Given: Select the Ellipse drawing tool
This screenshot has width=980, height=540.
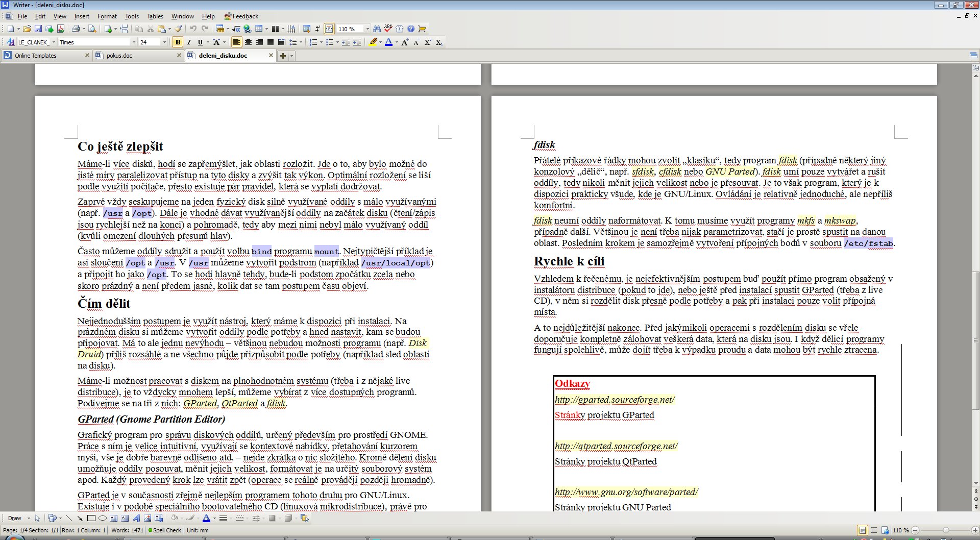Looking at the screenshot, I should (102, 518).
